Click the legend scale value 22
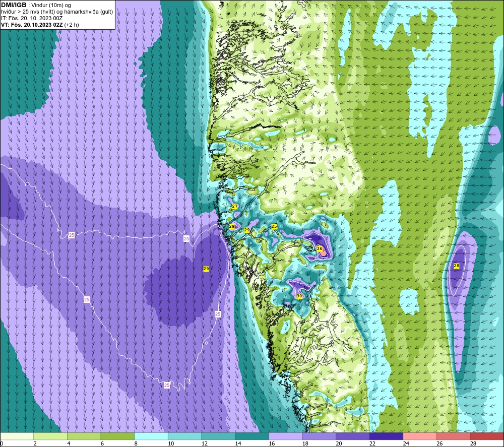The height and width of the screenshot is (447, 504). [x=372, y=443]
